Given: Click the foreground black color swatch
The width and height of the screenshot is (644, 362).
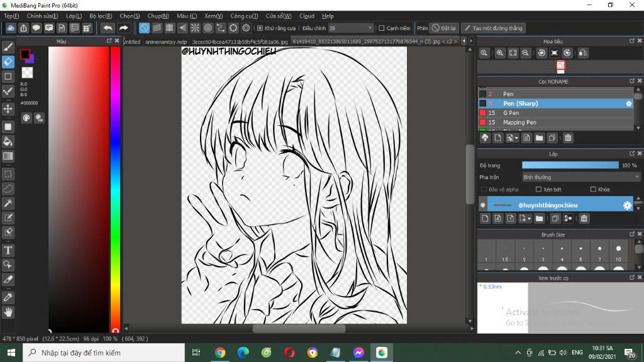Looking at the screenshot, I should (25, 54).
